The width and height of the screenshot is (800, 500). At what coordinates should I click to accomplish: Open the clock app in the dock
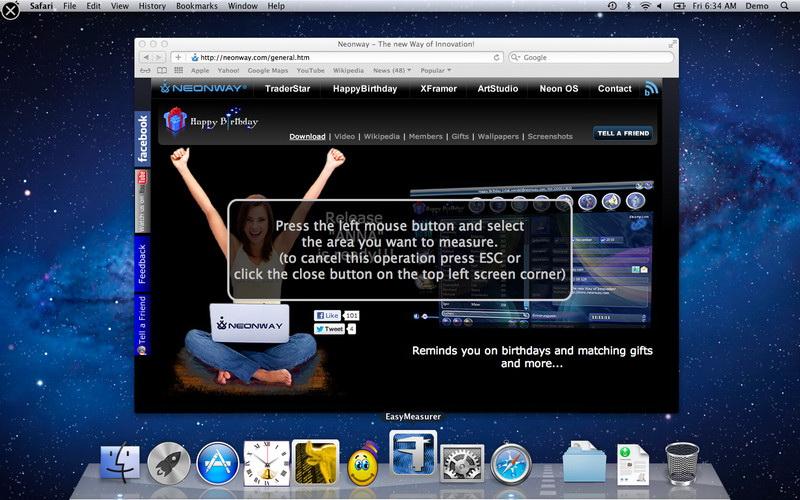pos(266,463)
